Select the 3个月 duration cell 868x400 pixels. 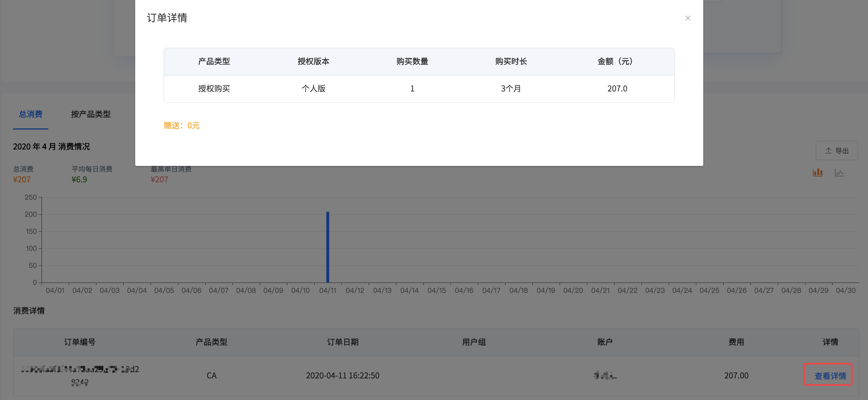pos(511,89)
